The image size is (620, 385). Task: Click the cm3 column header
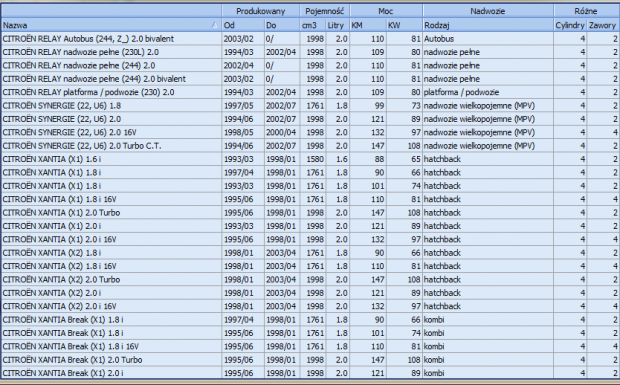(313, 25)
